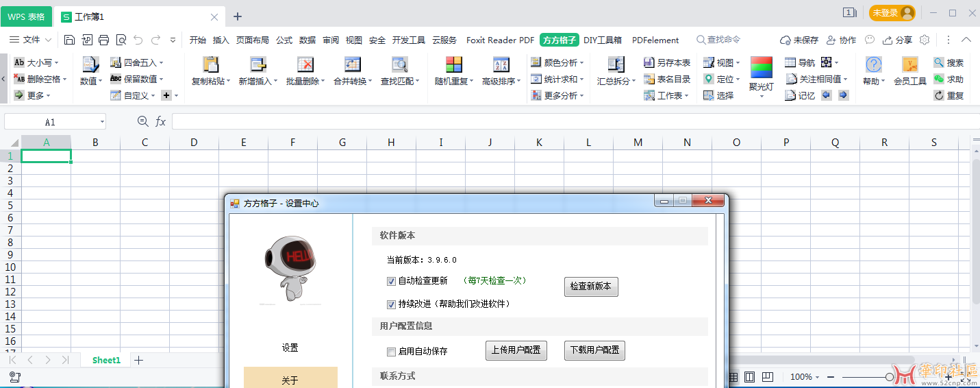980x388 pixels.
Task: Open the 文件 (File) menu
Action: click(32, 40)
